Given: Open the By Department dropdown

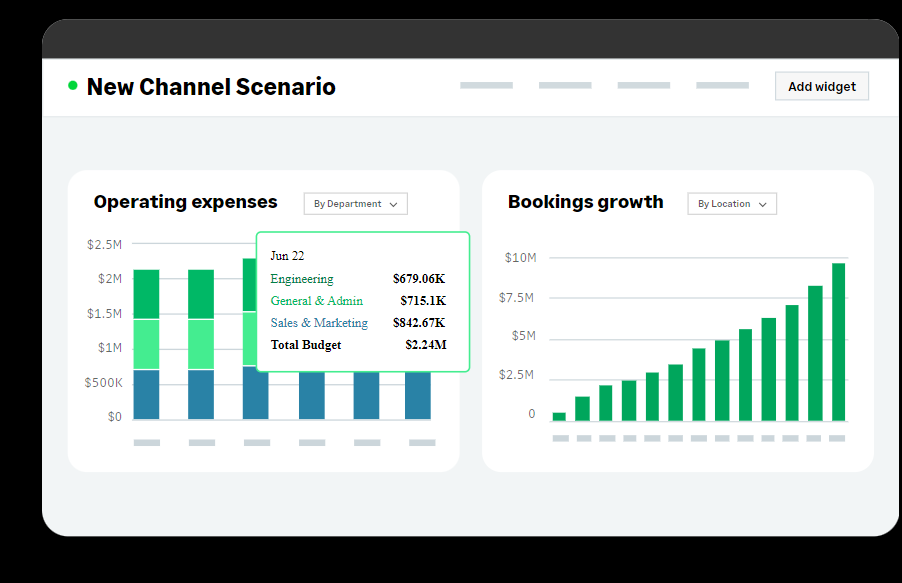Looking at the screenshot, I should coord(355,204).
